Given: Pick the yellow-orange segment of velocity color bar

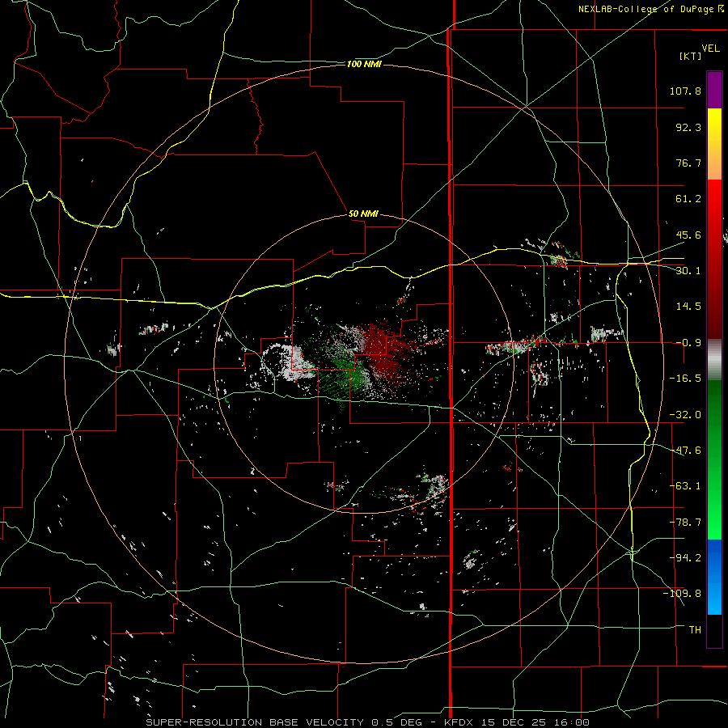Looking at the screenshot, I should (714, 144).
